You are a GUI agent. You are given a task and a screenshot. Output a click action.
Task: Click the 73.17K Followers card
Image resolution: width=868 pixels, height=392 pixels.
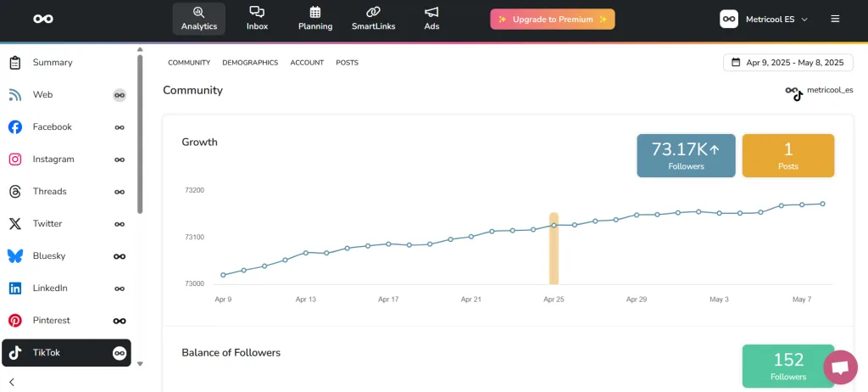686,155
